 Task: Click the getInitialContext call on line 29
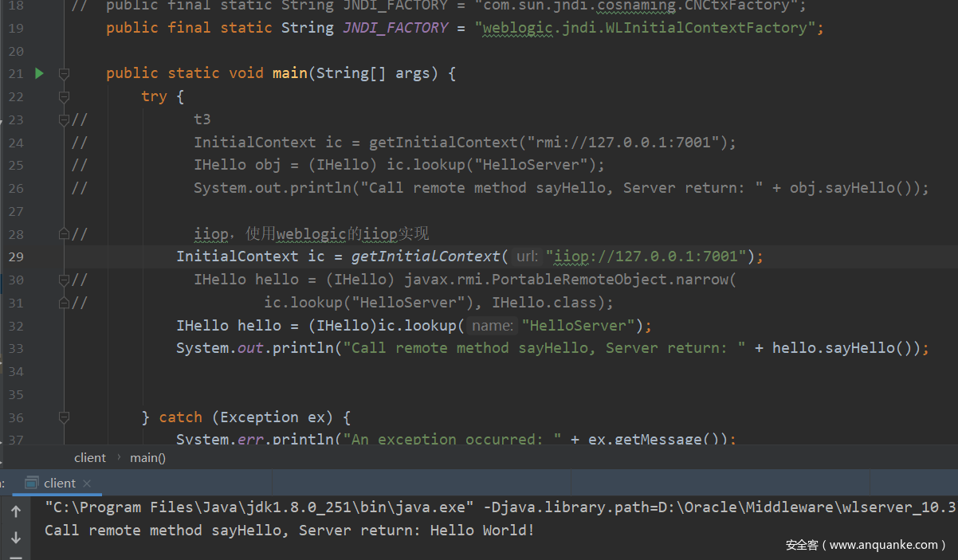pyautogui.click(x=426, y=257)
